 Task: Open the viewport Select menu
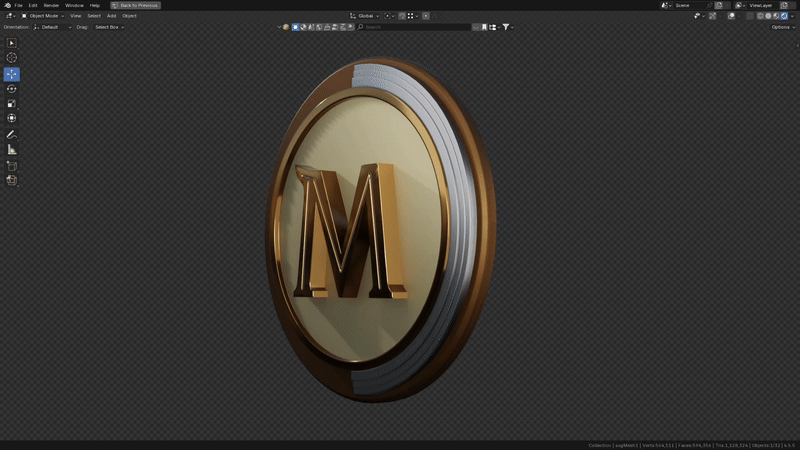93,16
